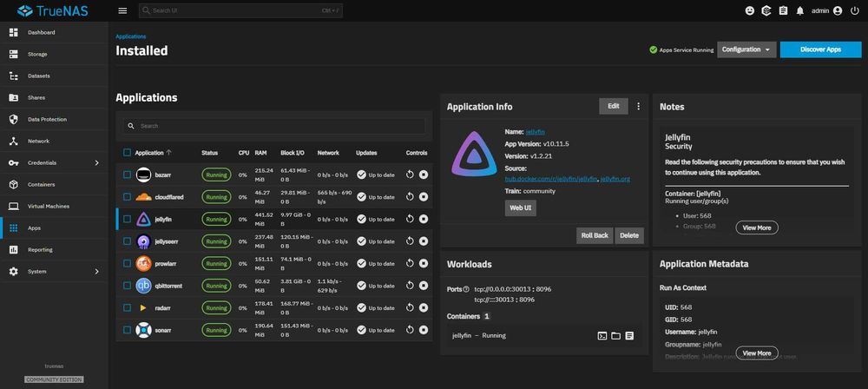Open Network in the sidebar

point(54,142)
